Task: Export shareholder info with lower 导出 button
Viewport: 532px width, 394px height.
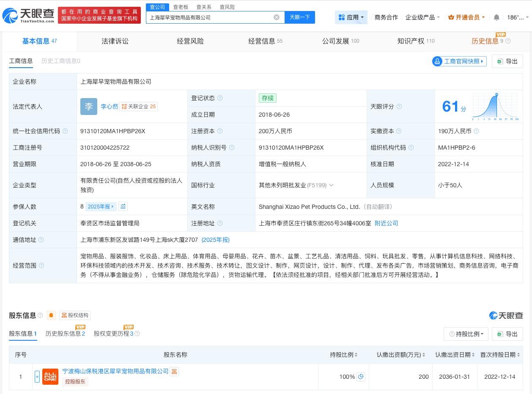Action: (x=507, y=334)
